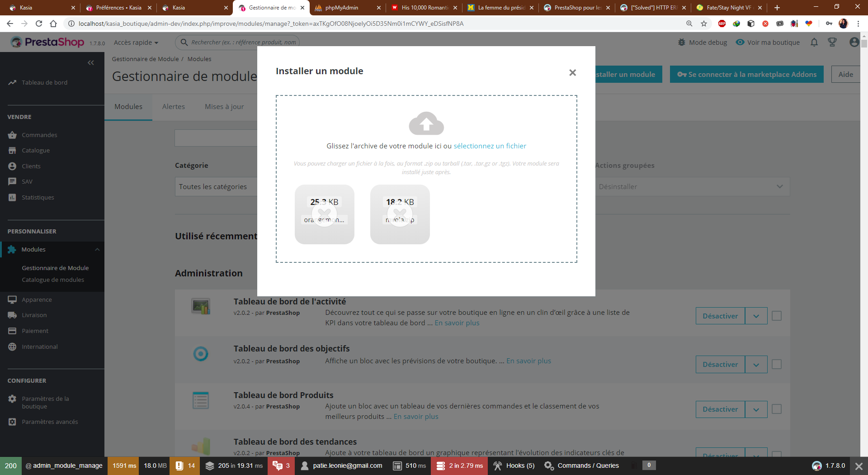Click Voir ma boutique eye icon
Viewport: 868px width, 475px height.
click(740, 42)
